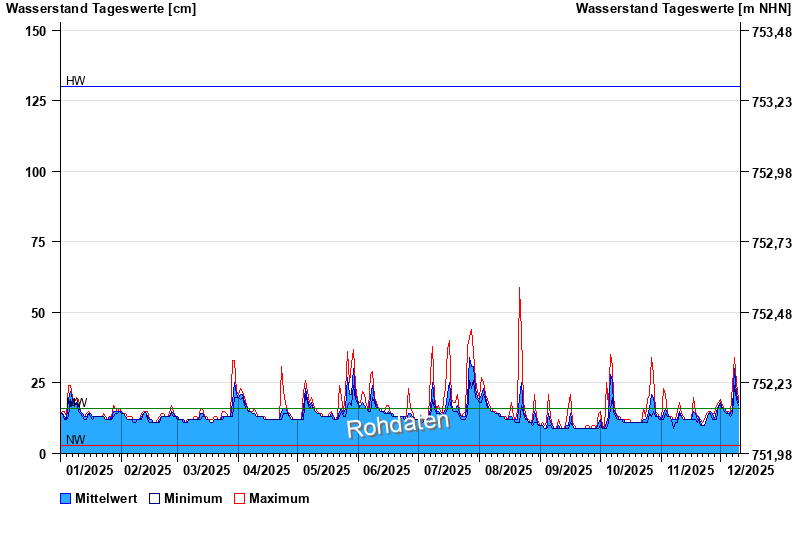
Task: Click the blue Mittelwert legend swatch
Action: [66, 498]
